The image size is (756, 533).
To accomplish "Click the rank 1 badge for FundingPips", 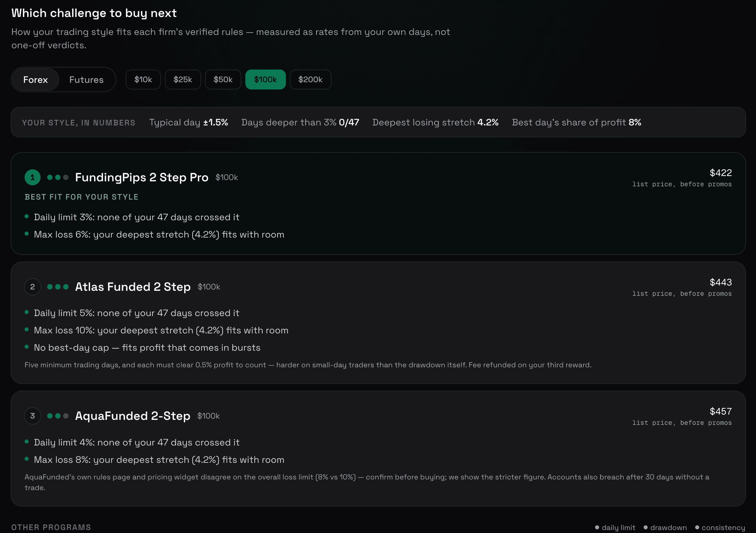I will (33, 177).
